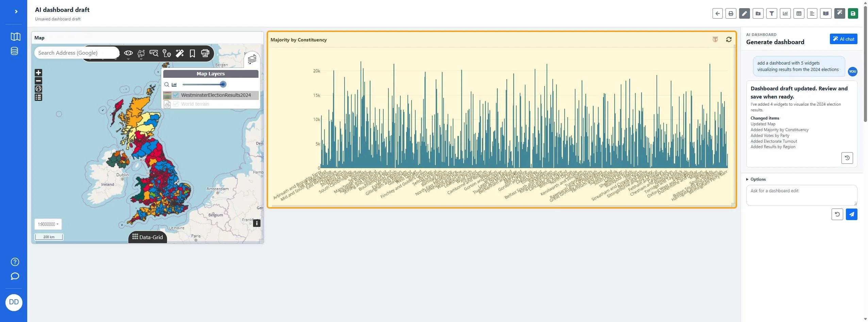Screen dimensions: 868x322
Task: Open the route locations tool
Action: click(167, 53)
